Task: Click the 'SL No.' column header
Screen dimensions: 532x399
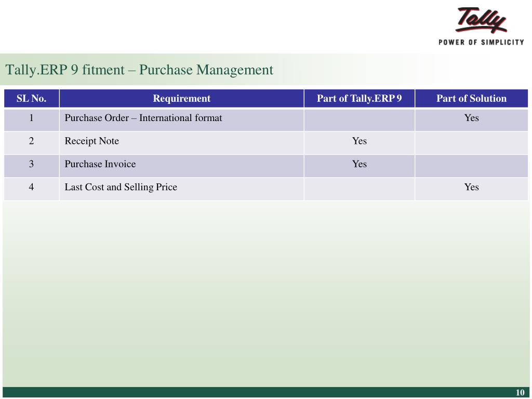Action: pyautogui.click(x=32, y=98)
